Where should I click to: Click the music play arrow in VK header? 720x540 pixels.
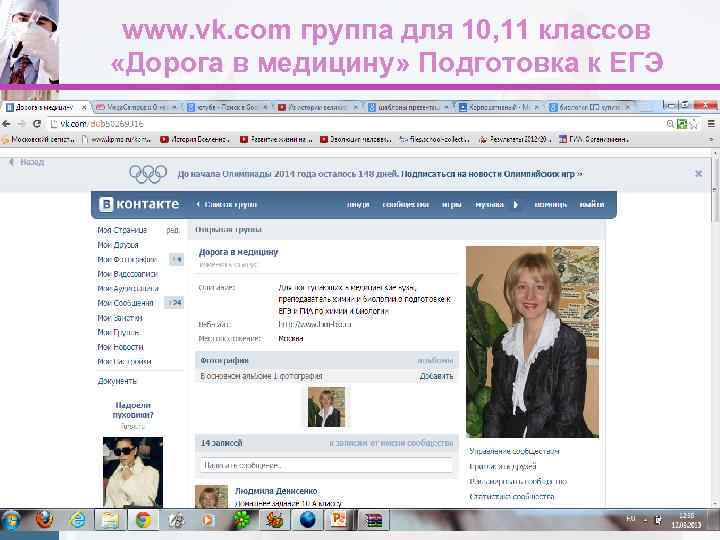tap(516, 204)
